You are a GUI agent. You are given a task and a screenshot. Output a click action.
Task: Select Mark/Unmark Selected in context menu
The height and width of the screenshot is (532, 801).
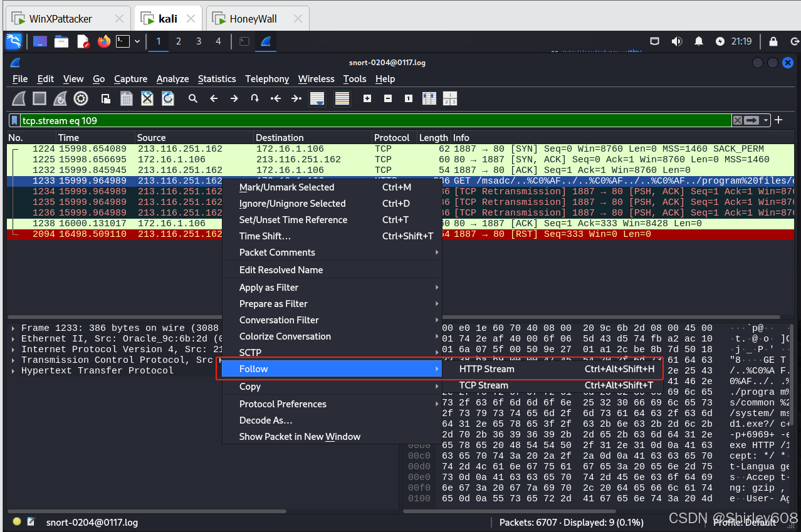click(x=332, y=187)
